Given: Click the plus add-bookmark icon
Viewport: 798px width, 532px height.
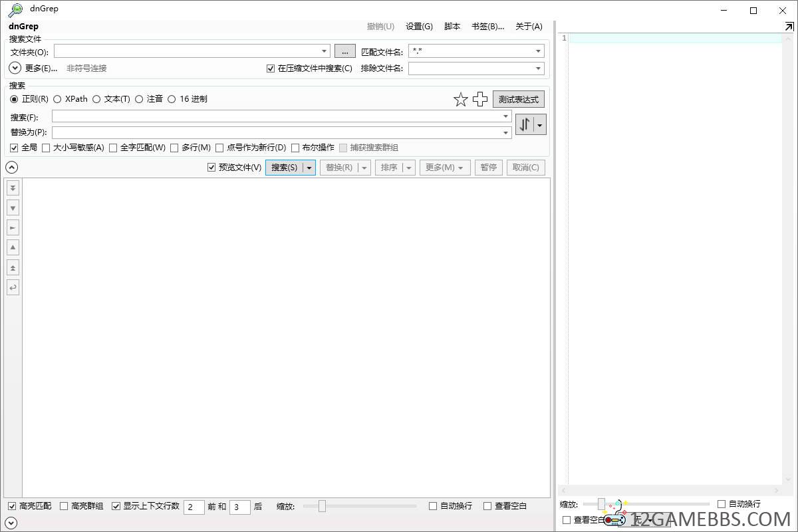Looking at the screenshot, I should point(480,100).
